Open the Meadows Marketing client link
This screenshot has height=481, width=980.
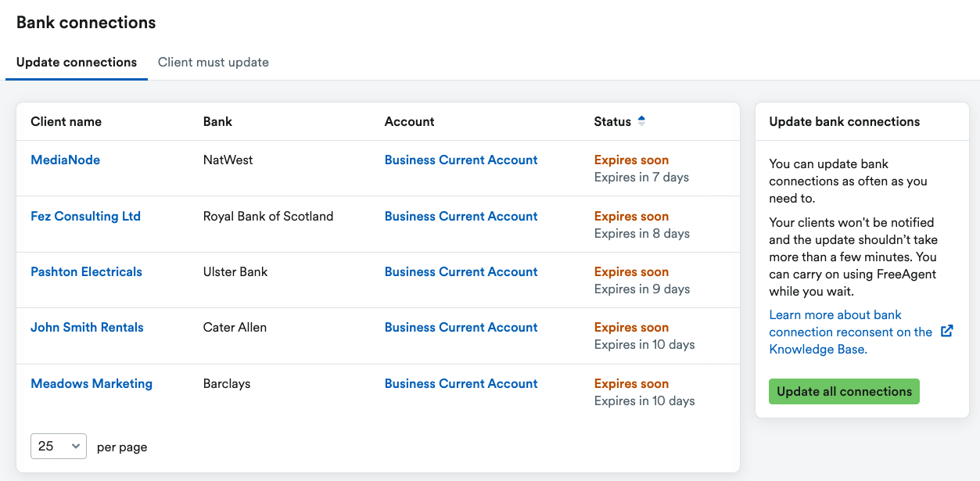[x=92, y=383]
